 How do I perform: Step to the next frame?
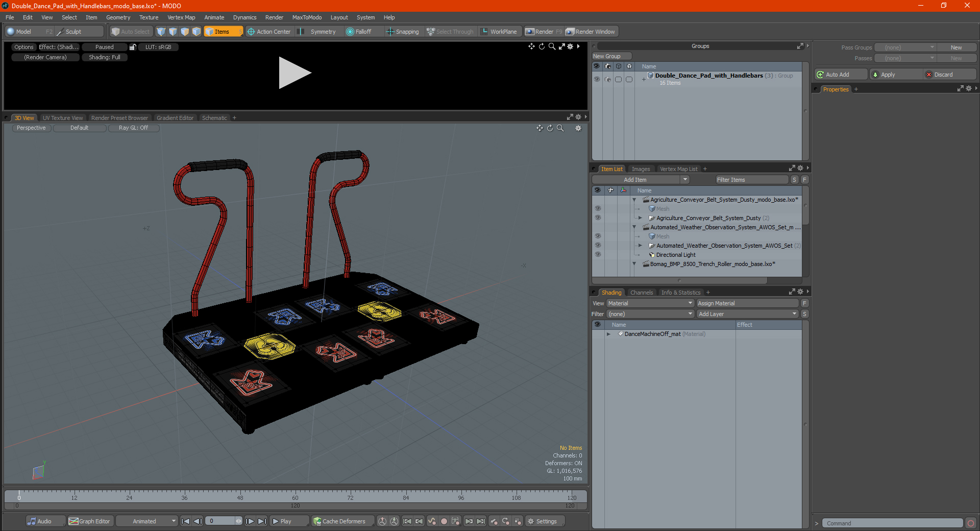250,521
